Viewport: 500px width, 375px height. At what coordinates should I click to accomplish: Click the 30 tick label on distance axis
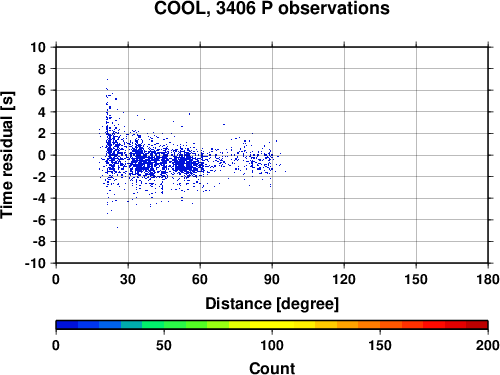(x=128, y=279)
